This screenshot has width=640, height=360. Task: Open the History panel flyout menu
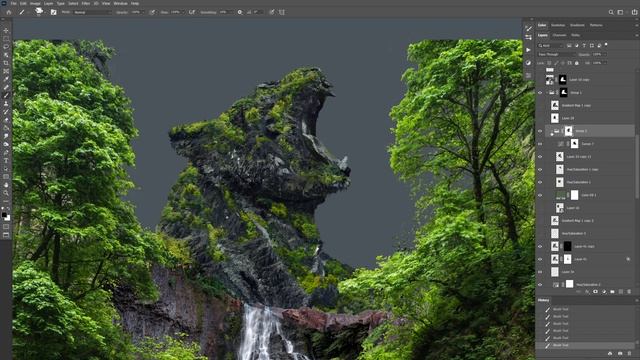(x=636, y=300)
